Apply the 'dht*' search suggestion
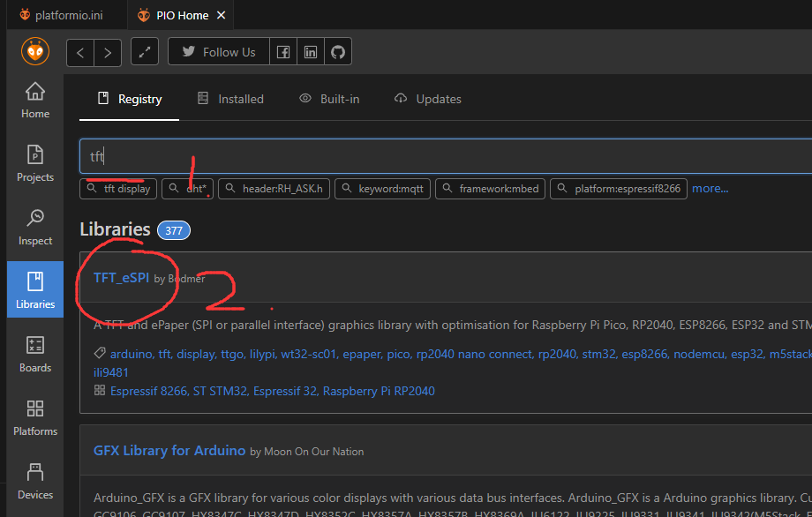Viewport: 812px width, 517px height. pos(188,189)
